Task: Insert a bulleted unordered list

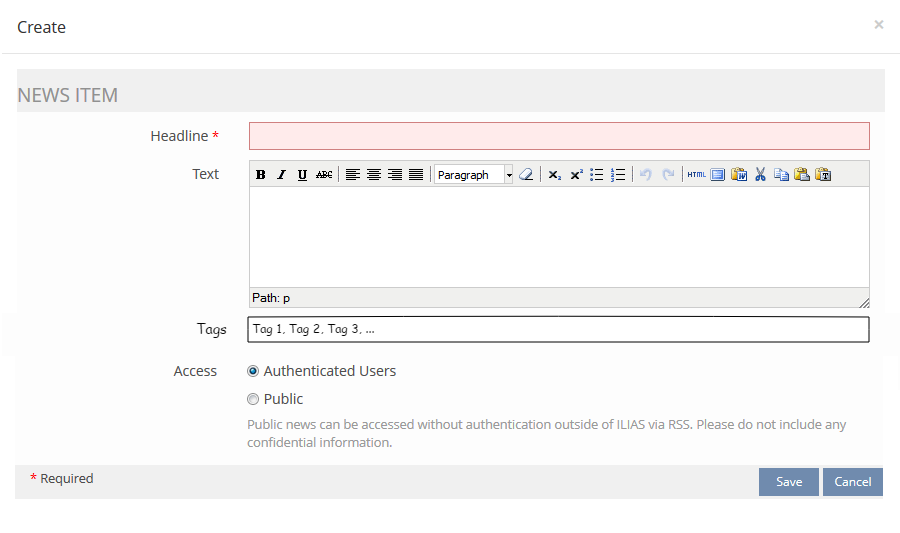Action: [x=597, y=175]
